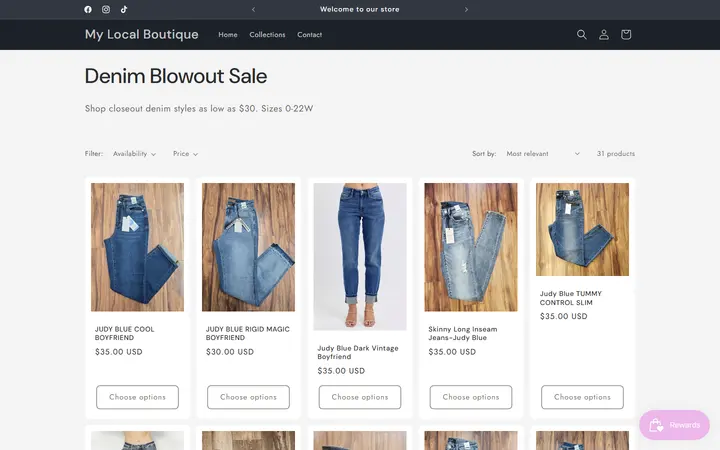Open the TikTok social link icon

[124, 9]
